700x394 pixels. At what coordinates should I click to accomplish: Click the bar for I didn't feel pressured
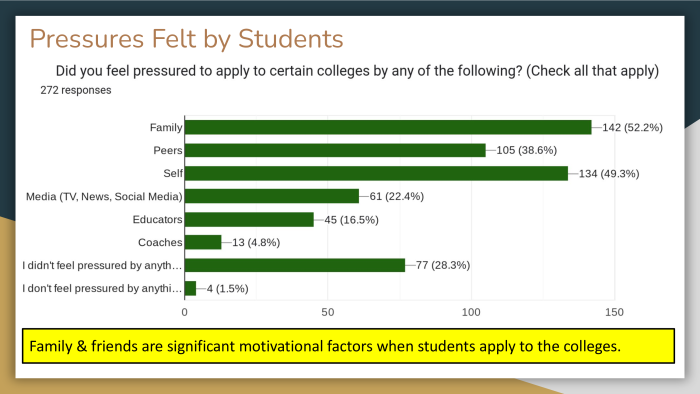295,265
